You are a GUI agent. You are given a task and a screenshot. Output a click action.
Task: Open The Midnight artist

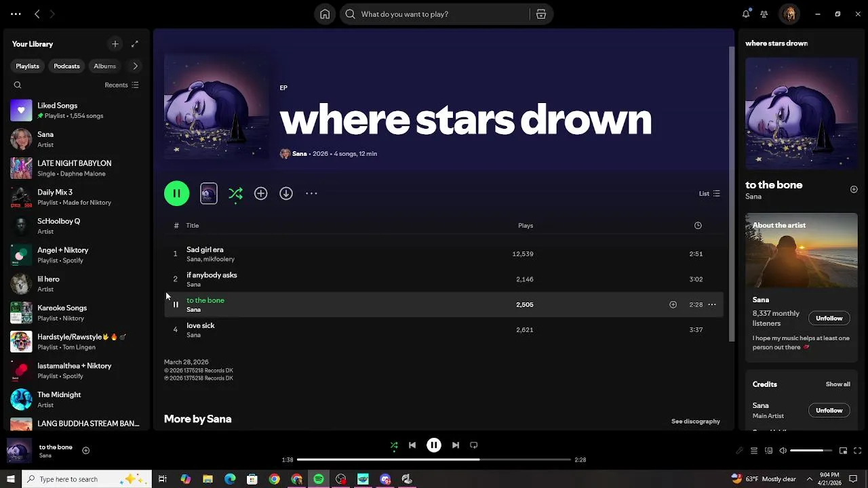click(76, 399)
